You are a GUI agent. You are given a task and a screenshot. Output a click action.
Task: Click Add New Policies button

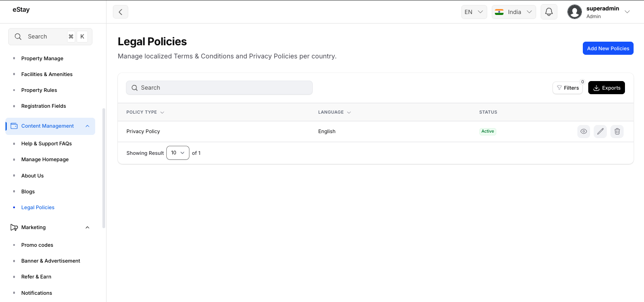(608, 48)
